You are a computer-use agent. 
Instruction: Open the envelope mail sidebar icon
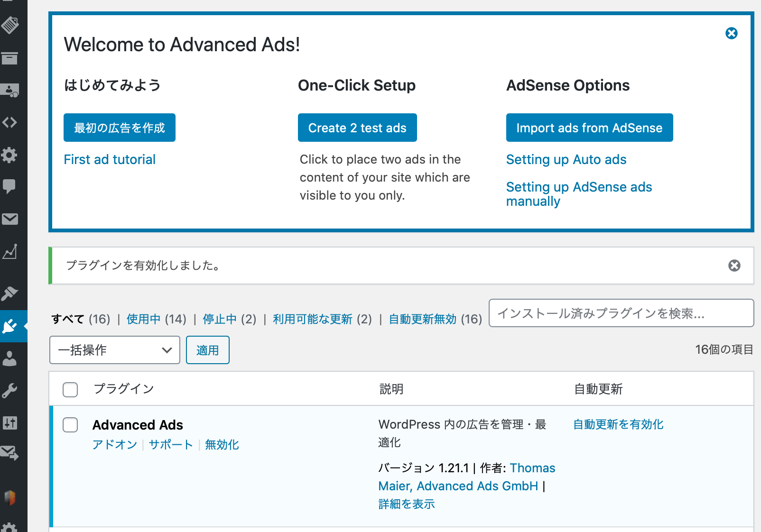tap(9, 219)
